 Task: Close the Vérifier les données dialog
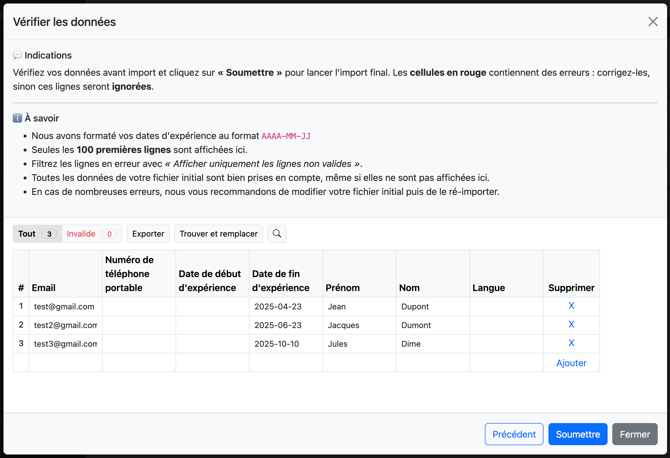pos(653,22)
